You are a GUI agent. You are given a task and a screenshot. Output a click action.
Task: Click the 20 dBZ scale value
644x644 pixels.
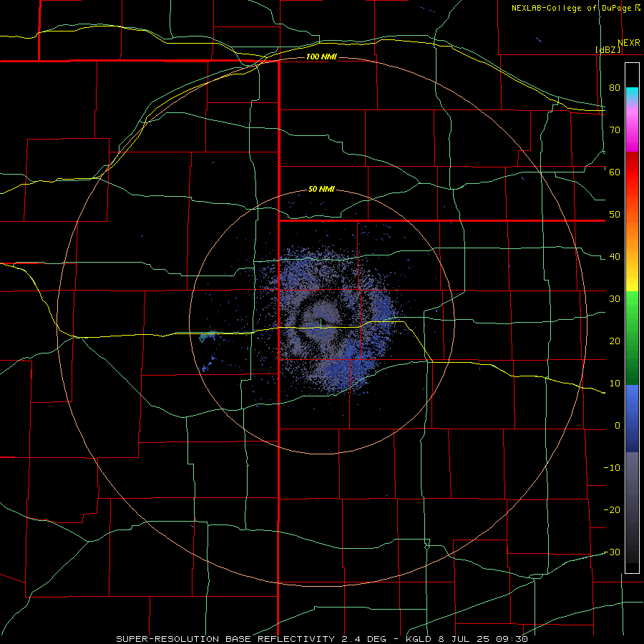615,341
